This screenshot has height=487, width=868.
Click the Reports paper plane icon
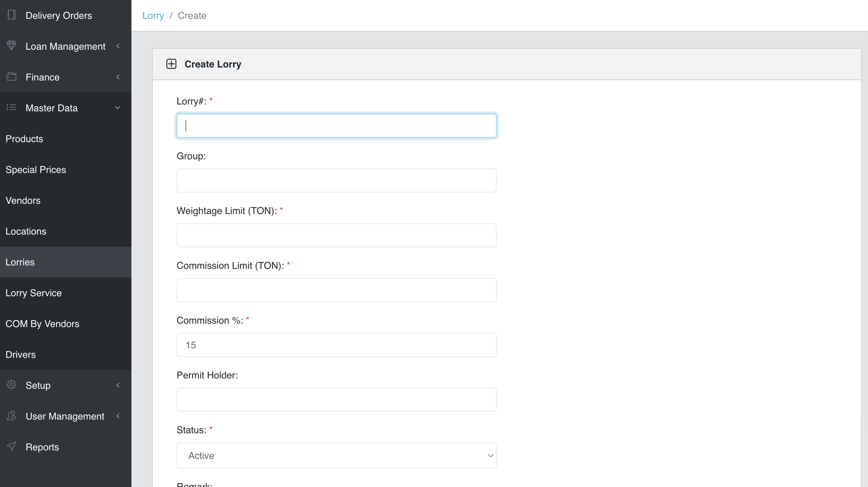(x=11, y=447)
